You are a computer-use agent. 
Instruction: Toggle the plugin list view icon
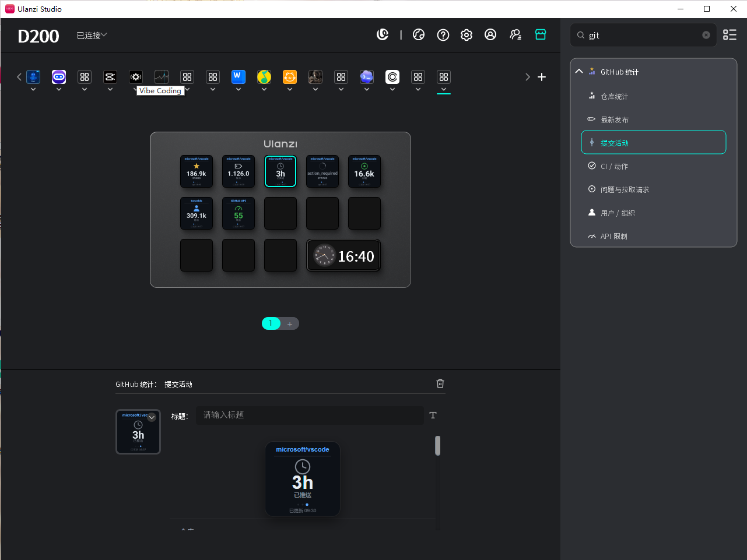click(x=730, y=35)
